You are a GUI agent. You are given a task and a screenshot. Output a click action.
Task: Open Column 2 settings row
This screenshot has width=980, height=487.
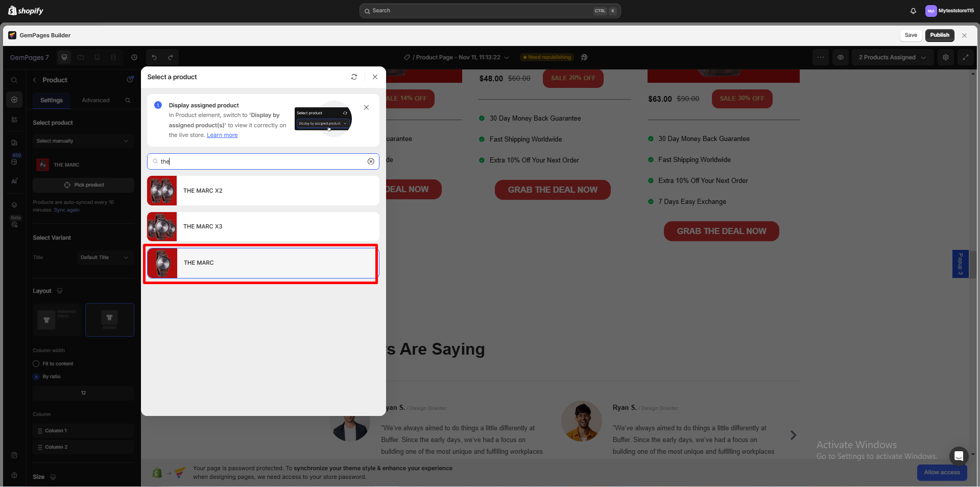(x=83, y=447)
